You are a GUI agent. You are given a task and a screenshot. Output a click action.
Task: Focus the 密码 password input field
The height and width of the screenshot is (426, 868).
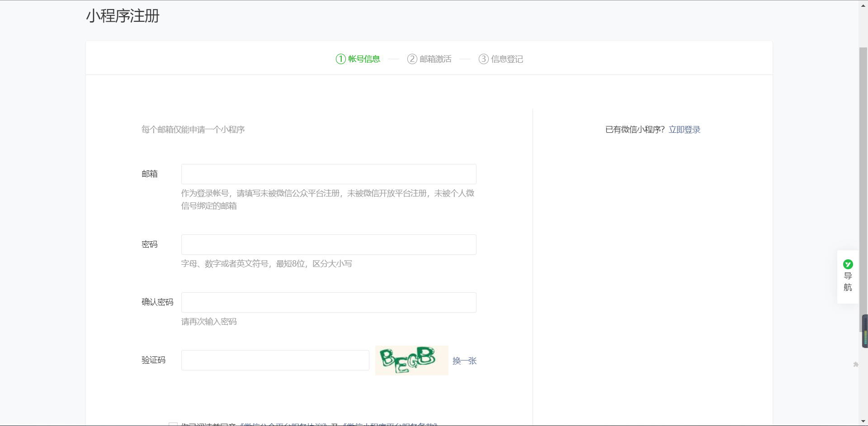(329, 244)
